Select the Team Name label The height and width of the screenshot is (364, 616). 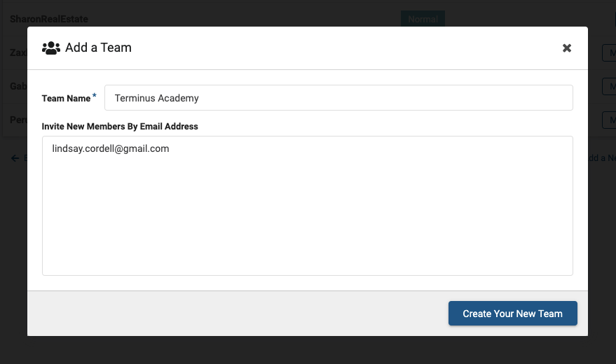66,99
